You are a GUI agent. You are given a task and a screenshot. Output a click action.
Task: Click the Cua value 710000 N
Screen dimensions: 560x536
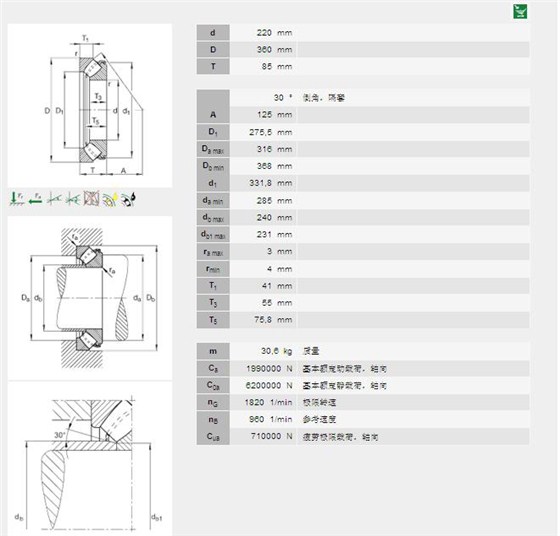(x=271, y=436)
